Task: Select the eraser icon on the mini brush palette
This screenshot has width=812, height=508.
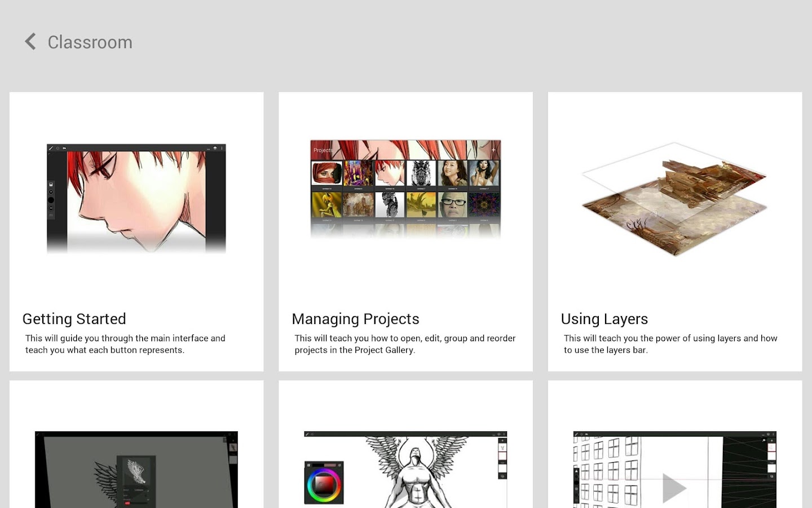Action: (51, 185)
